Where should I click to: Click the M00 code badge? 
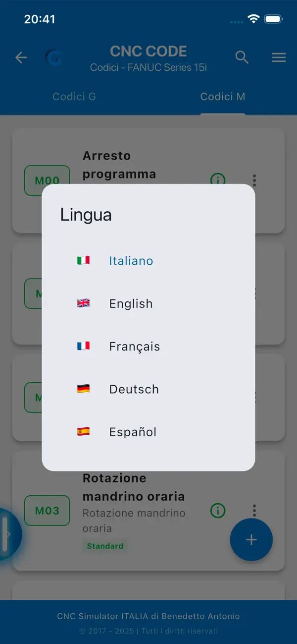point(47,180)
